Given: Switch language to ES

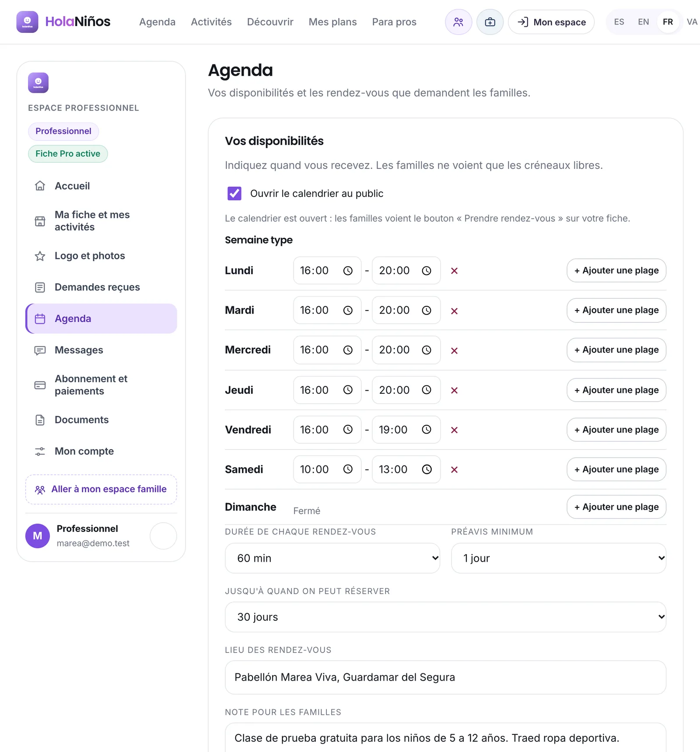Looking at the screenshot, I should tap(619, 22).
